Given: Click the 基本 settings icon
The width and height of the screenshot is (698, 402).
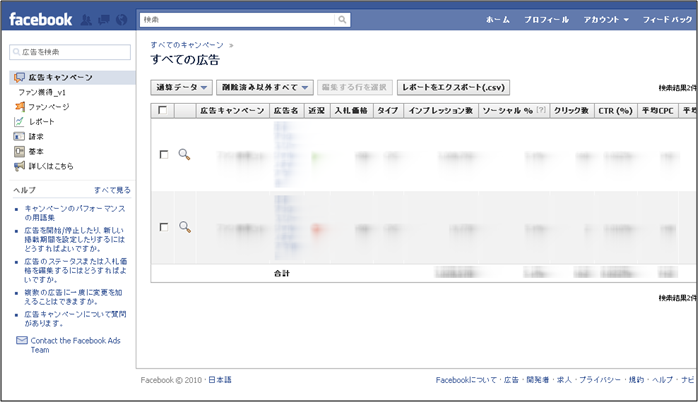Looking at the screenshot, I should pos(19,151).
